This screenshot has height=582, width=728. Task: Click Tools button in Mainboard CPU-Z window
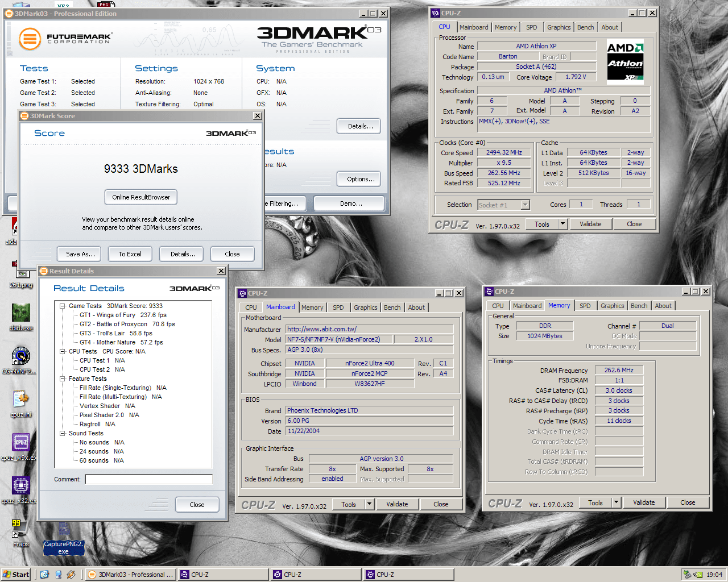[x=349, y=504]
